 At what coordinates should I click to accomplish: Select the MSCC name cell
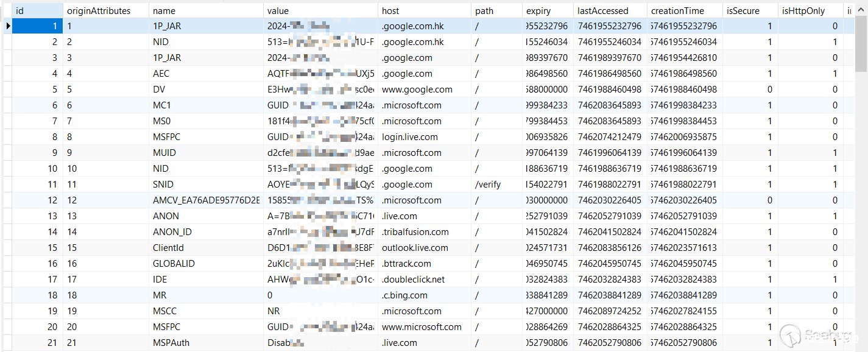pos(206,311)
